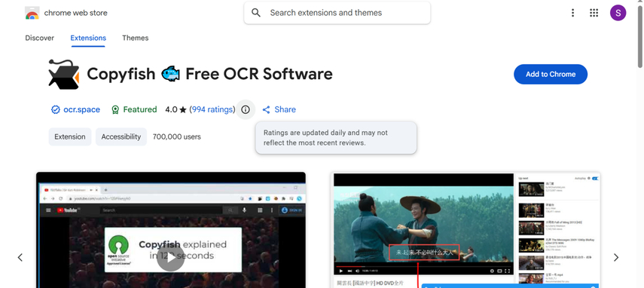The width and height of the screenshot is (644, 288).
Task: Click the Featured badge
Action: point(134,109)
